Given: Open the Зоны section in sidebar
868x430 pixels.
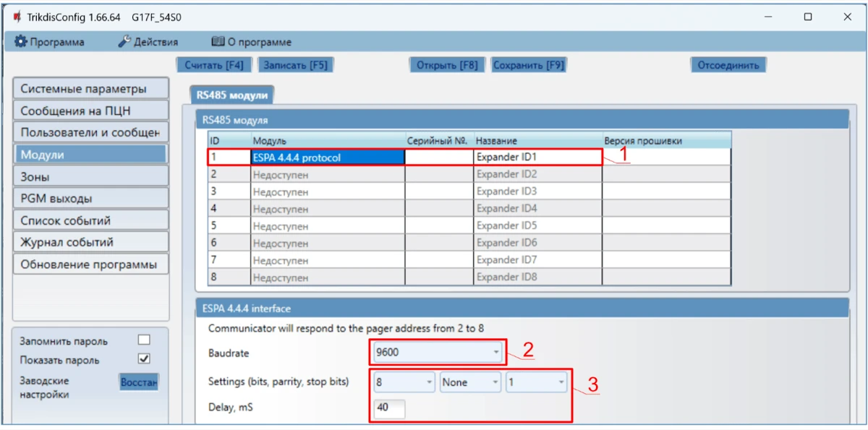Looking at the screenshot, I should pos(90,176).
